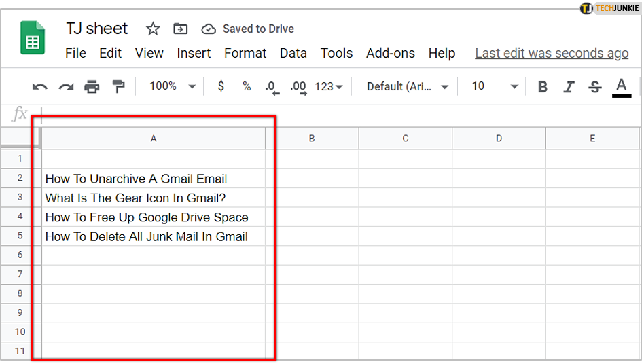Open the Help menu
Viewport: 644px width, 364px height.
[442, 54]
